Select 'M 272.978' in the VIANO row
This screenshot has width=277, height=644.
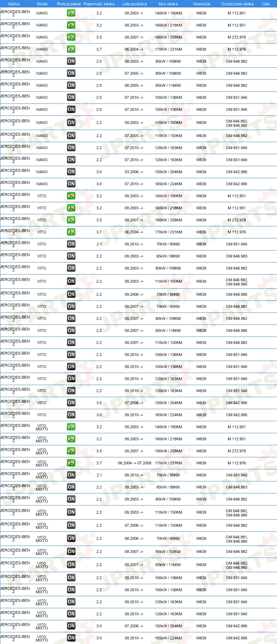coord(237,37)
